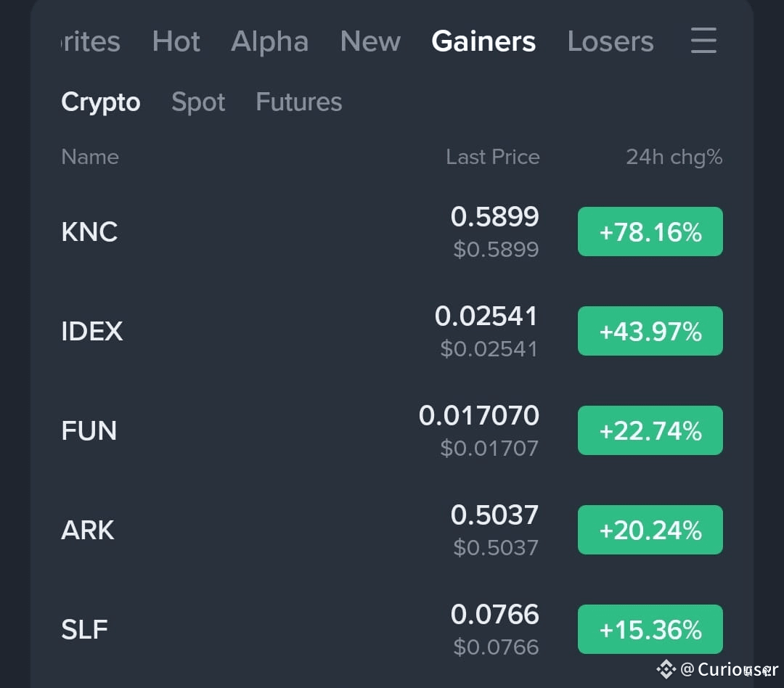The height and width of the screenshot is (688, 784).
Task: Switch to the Alpha tab
Action: click(x=269, y=41)
